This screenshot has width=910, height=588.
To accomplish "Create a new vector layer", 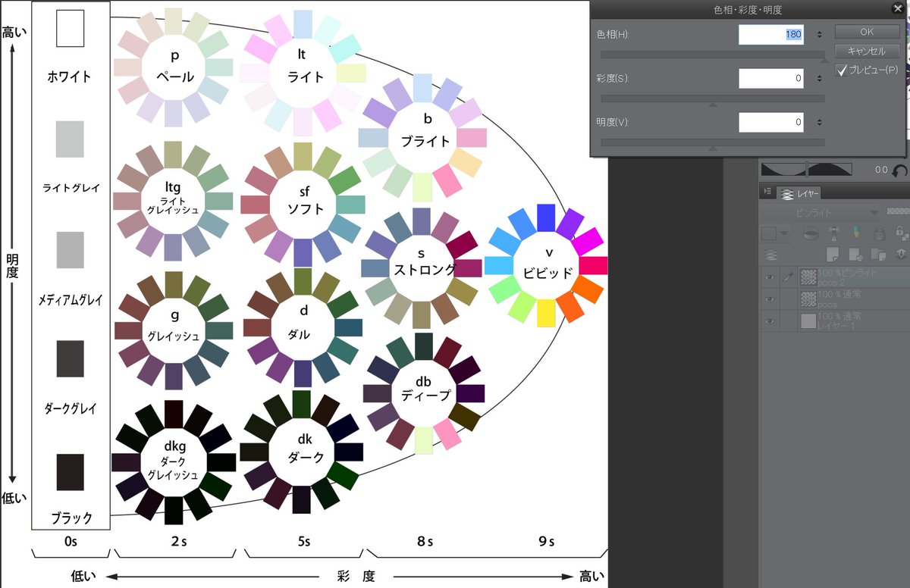I will [855, 255].
